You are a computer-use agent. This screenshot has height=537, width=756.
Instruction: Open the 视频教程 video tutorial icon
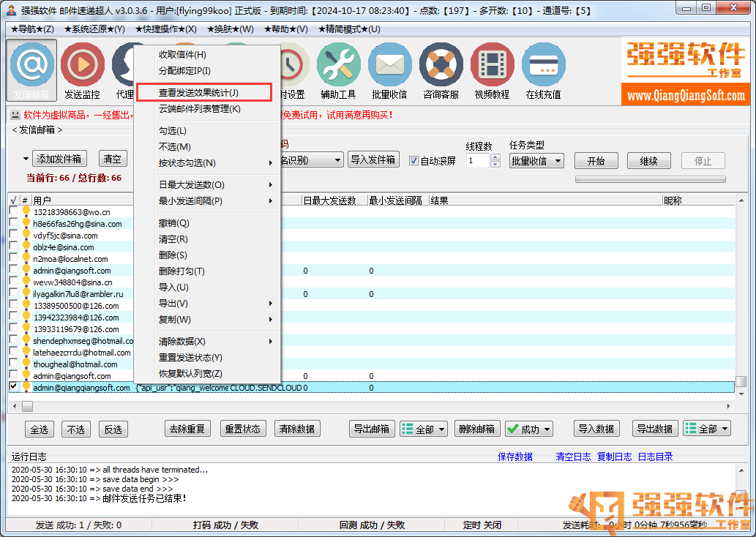click(x=492, y=67)
